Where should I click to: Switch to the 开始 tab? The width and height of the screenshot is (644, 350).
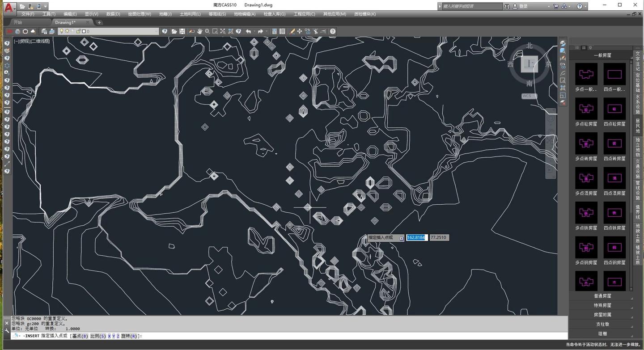[x=18, y=22]
